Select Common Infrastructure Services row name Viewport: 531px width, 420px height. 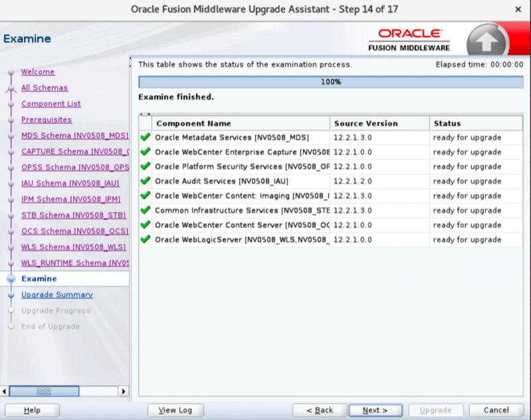tap(242, 210)
